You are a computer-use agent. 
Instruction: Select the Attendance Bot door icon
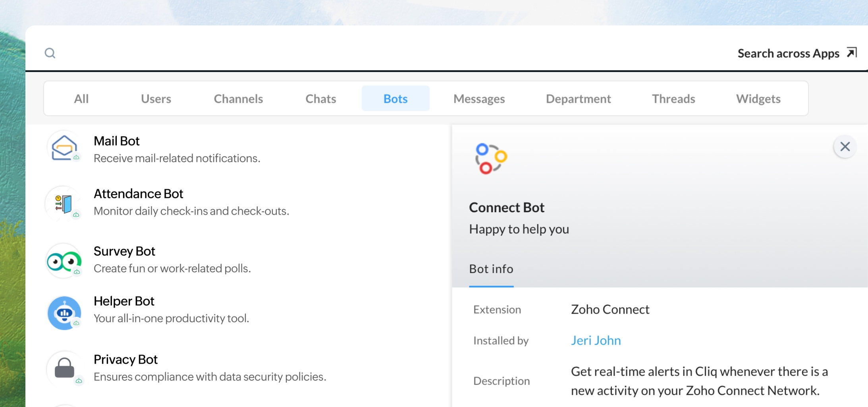[x=64, y=204]
